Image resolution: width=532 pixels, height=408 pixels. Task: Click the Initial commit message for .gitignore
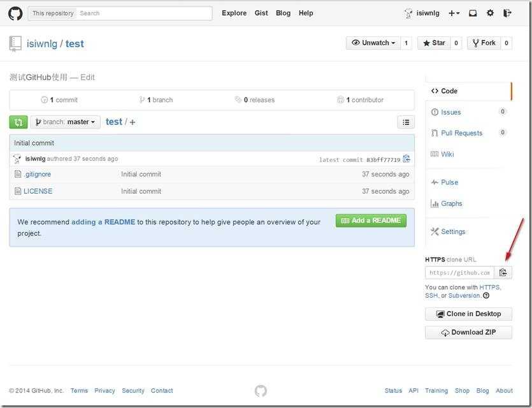pyautogui.click(x=141, y=174)
